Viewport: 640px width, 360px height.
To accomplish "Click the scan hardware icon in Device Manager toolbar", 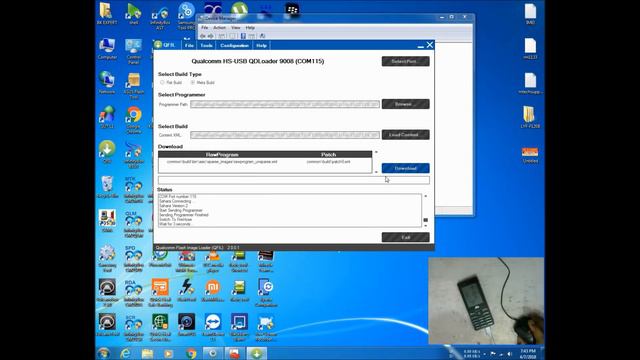I will click(262, 36).
